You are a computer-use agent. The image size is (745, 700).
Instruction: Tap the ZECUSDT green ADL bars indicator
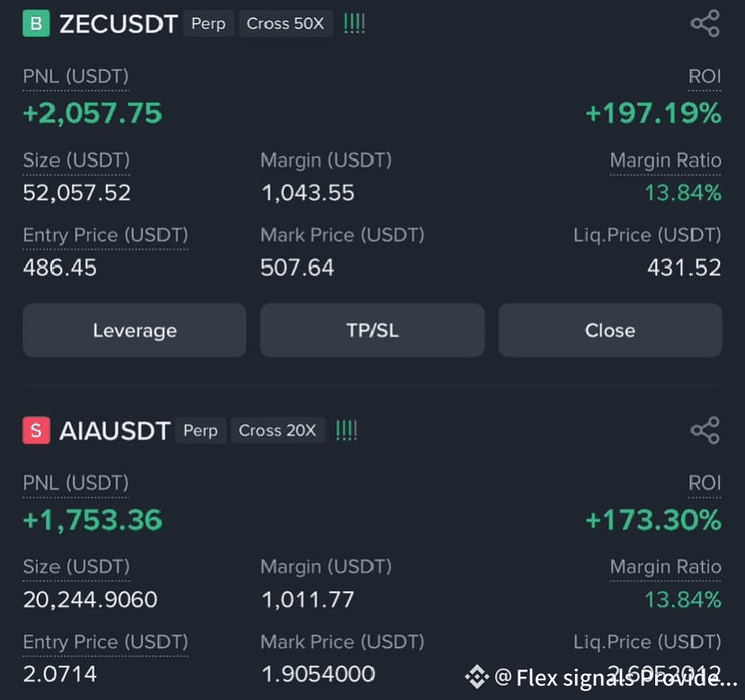[354, 23]
